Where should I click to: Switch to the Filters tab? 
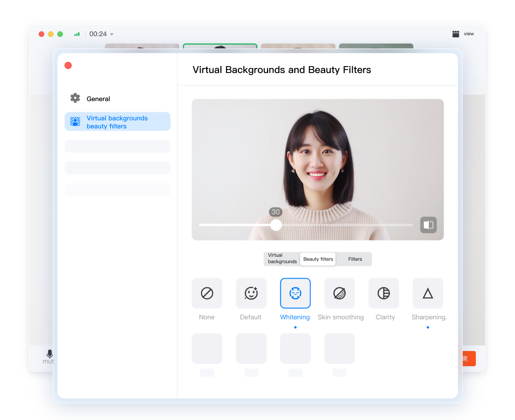[355, 259]
